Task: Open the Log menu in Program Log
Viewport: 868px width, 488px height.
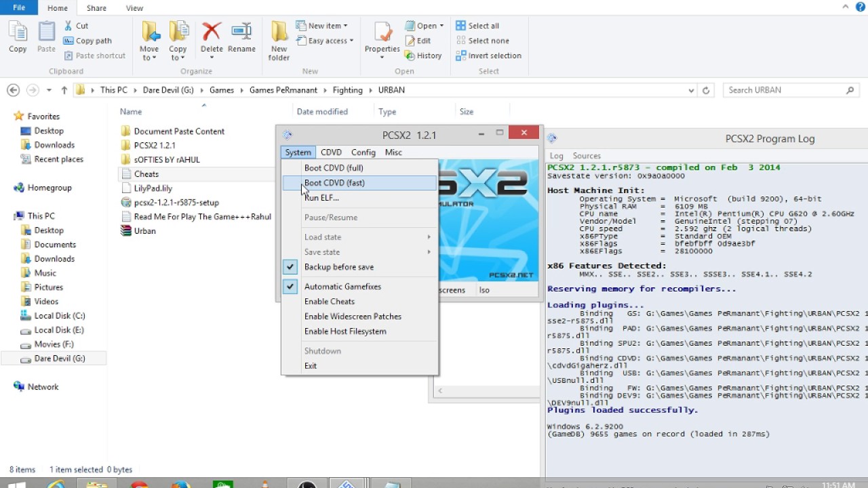Action: [x=556, y=156]
